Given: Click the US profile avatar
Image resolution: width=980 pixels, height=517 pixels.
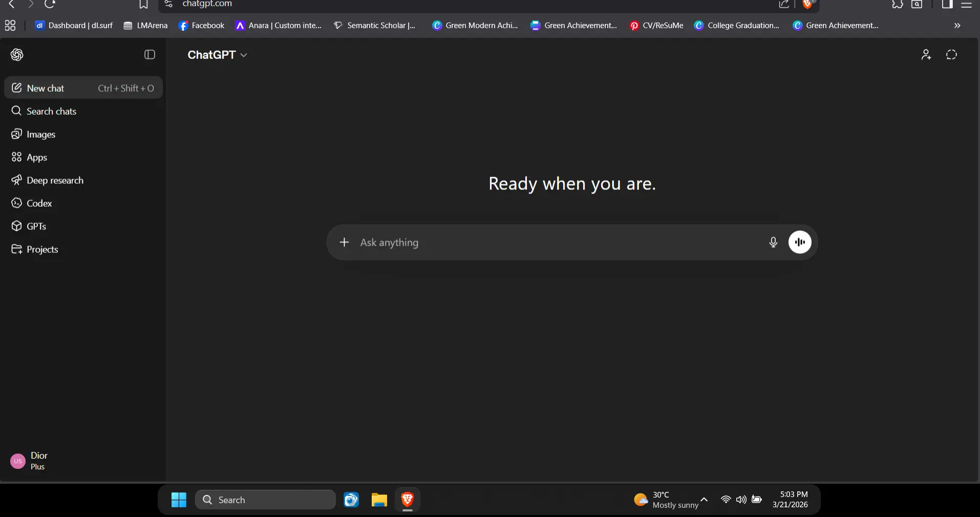Looking at the screenshot, I should [18, 461].
